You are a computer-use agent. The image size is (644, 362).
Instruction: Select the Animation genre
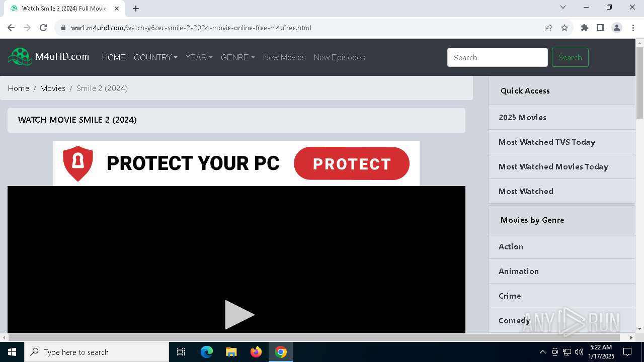[x=561, y=271]
